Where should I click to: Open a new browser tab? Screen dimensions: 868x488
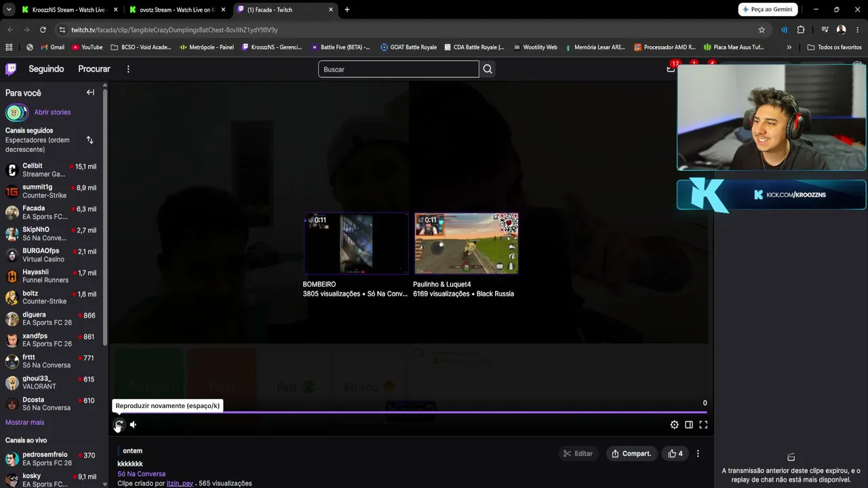347,9
